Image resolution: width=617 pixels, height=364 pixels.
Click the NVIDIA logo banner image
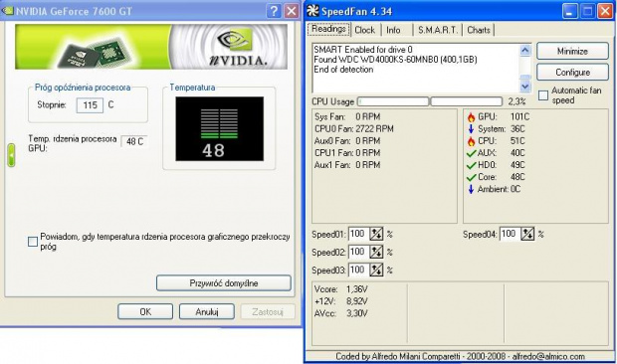(x=151, y=47)
